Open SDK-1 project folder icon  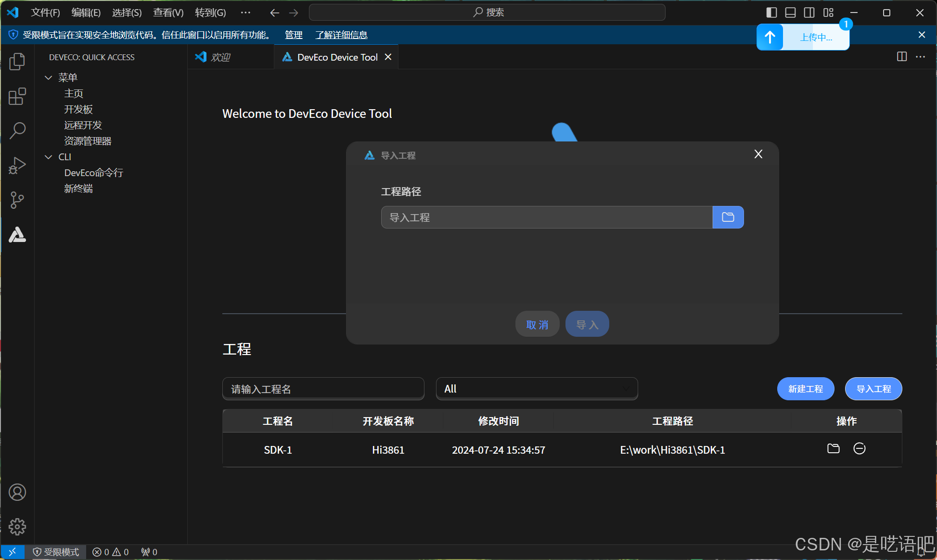point(833,449)
